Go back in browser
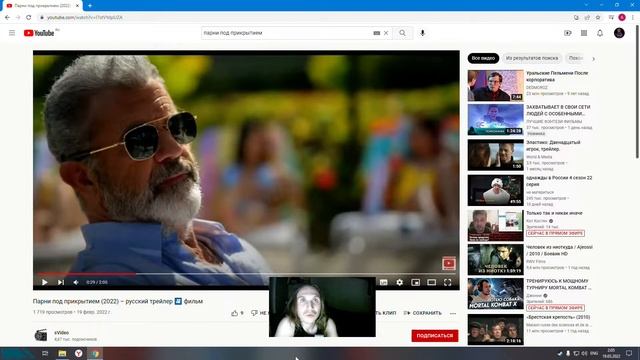 (x=7, y=18)
